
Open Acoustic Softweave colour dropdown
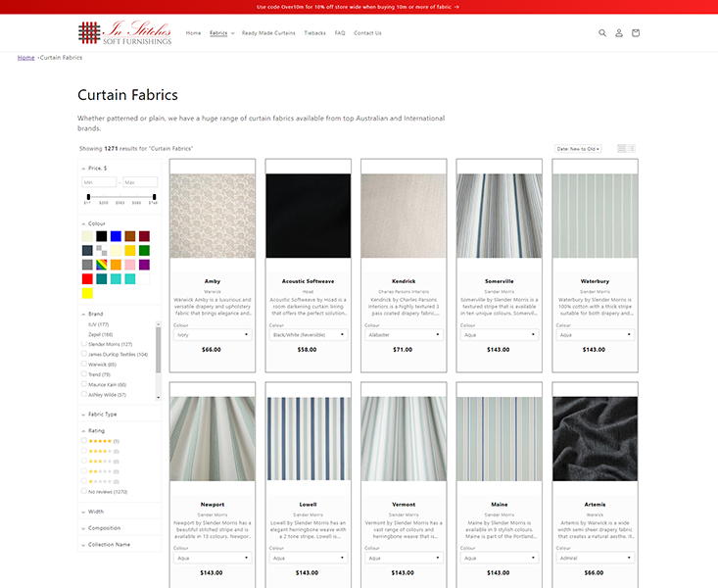(x=309, y=334)
